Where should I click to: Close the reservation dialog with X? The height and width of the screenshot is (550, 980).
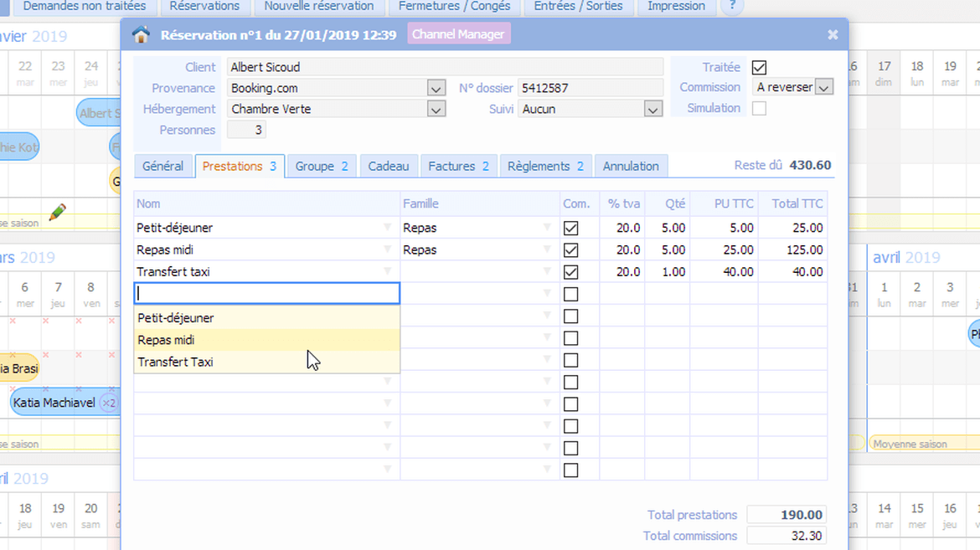pyautogui.click(x=833, y=34)
